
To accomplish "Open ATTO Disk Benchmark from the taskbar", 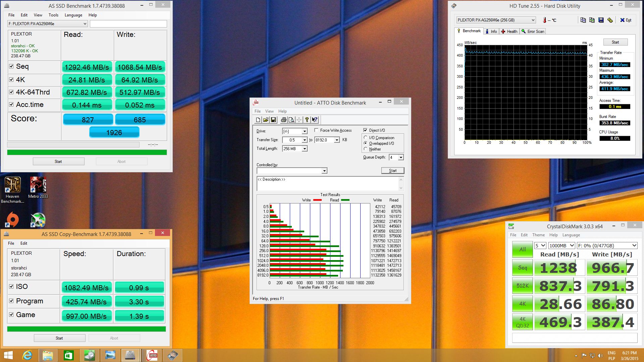I will pos(151,355).
